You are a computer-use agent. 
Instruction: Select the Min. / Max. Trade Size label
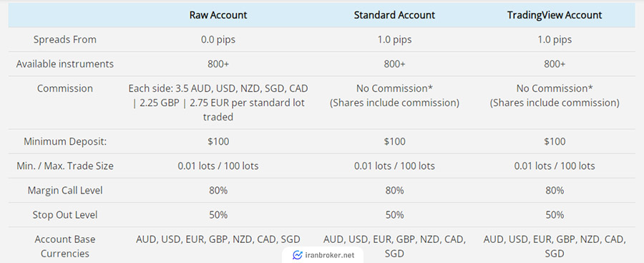65,166
